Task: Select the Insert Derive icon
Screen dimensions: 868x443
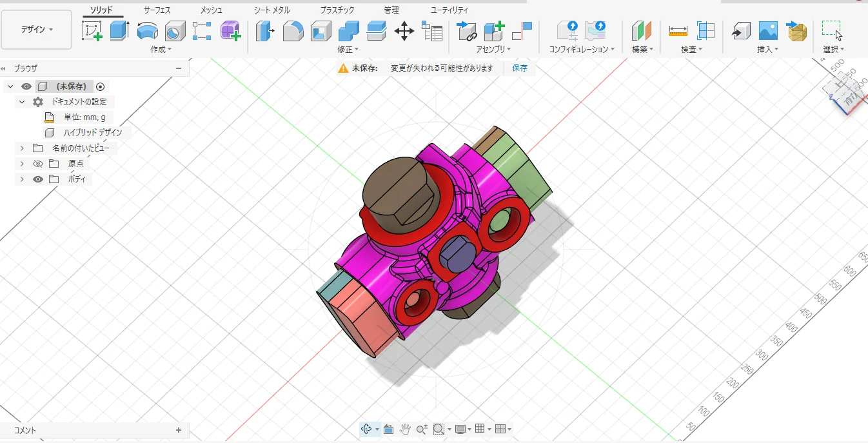Action: (x=741, y=30)
